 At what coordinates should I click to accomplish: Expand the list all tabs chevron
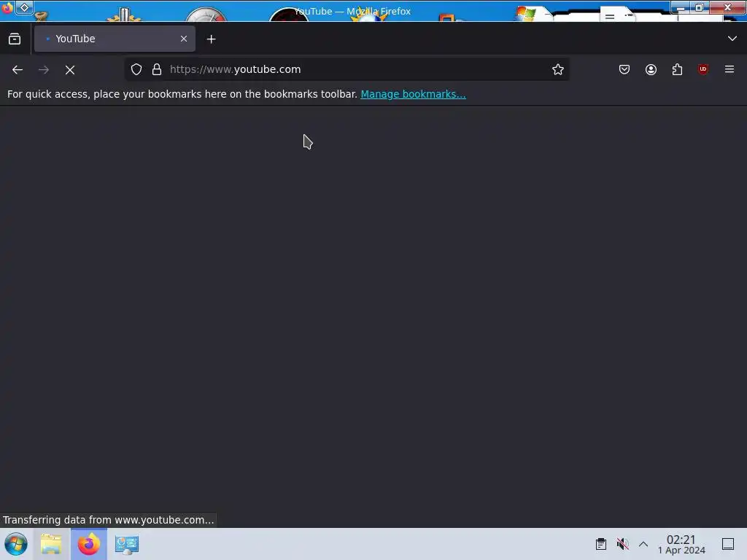(732, 39)
